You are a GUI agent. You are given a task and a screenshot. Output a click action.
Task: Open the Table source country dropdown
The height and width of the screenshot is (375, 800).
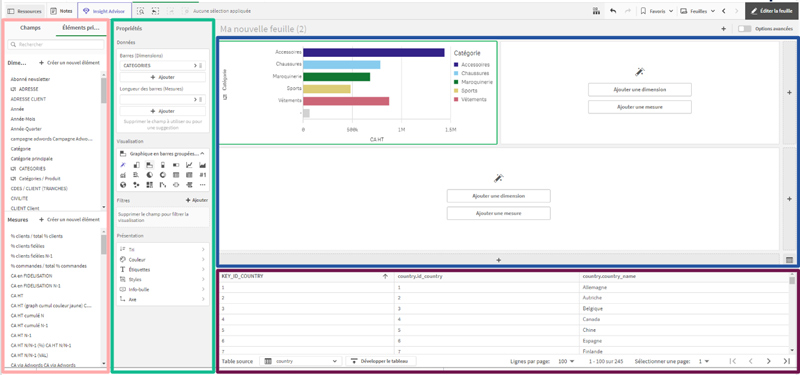[x=300, y=361]
